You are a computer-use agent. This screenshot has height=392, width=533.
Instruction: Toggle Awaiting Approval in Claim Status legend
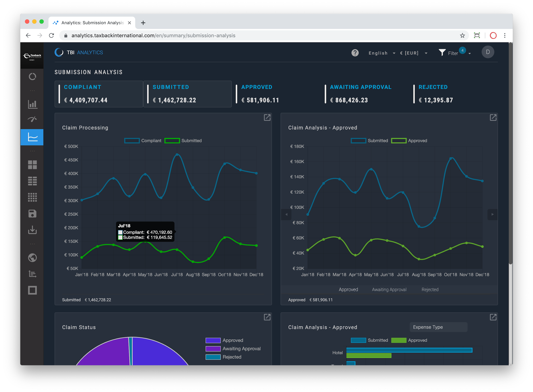(x=233, y=349)
